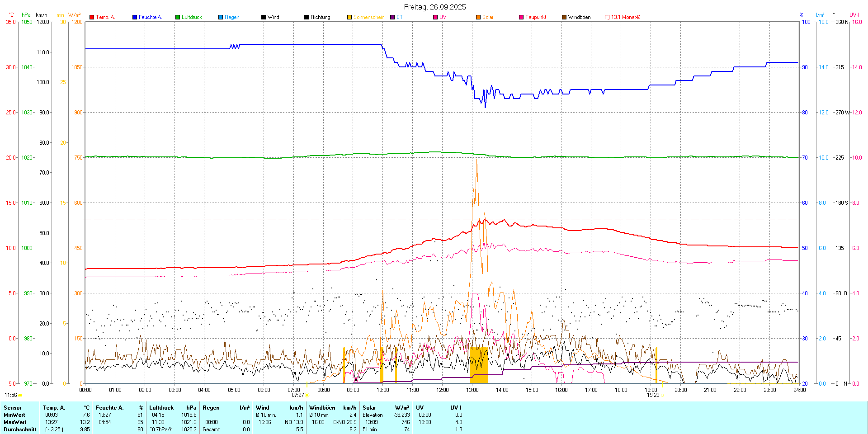Click the Freitag, 26.09.2025 chart title
This screenshot has height=434, width=868.
click(x=434, y=7)
